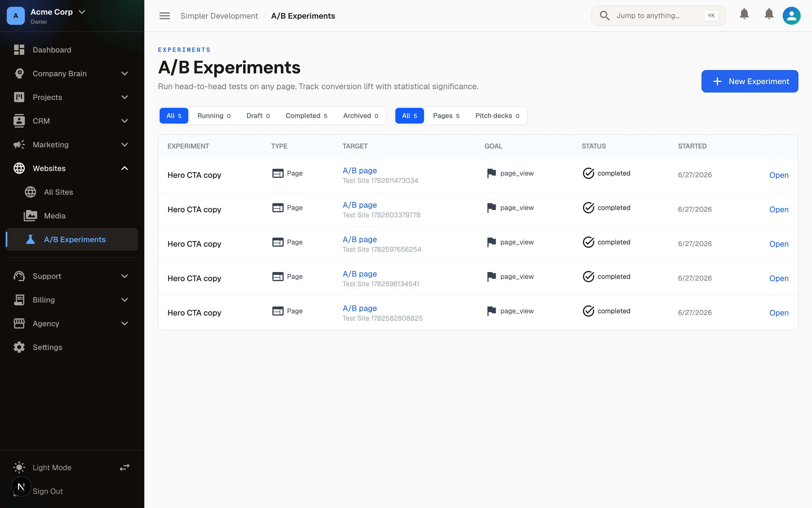Click Hero CTA copy for Test Site 1782596134541
This screenshot has height=508, width=812.
[x=194, y=279]
